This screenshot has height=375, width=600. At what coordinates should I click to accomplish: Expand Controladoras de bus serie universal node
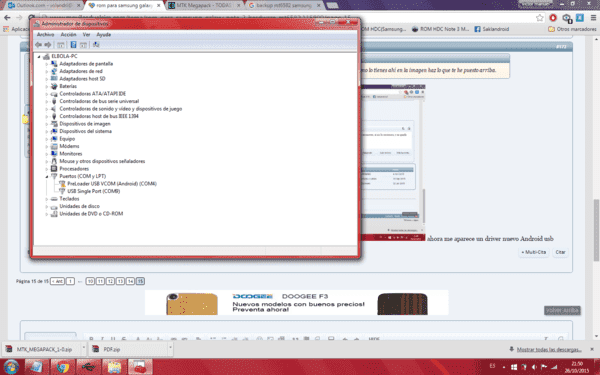(47, 101)
